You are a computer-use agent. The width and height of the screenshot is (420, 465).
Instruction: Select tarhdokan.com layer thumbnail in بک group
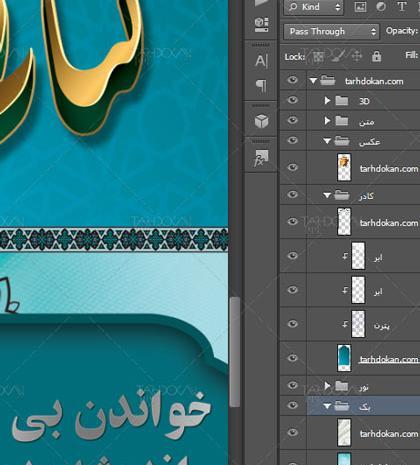344,433
